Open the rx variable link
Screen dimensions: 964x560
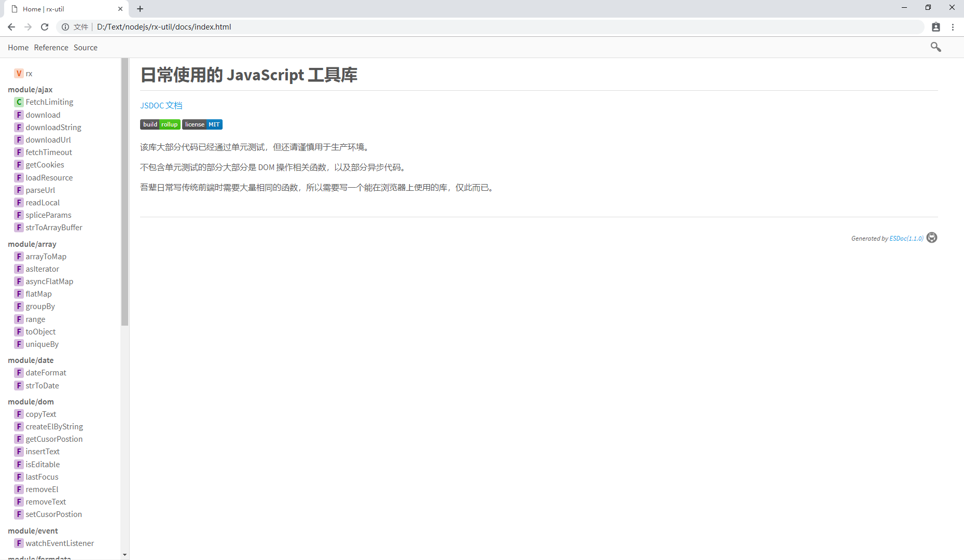[29, 74]
